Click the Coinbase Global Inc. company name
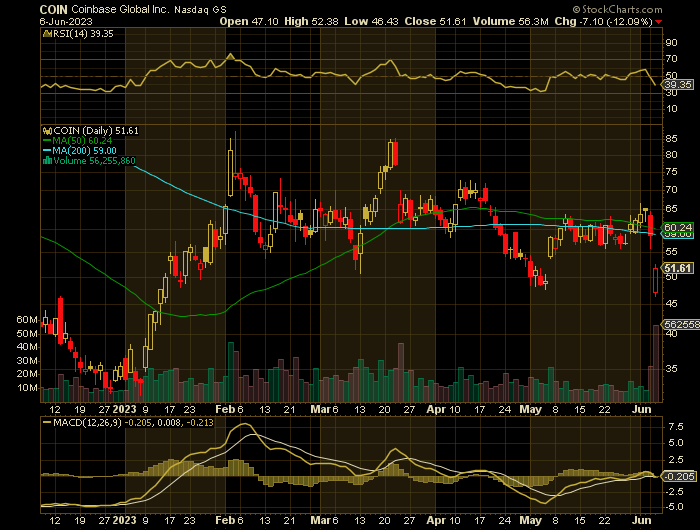Image resolution: width=700 pixels, height=530 pixels. 120,9
